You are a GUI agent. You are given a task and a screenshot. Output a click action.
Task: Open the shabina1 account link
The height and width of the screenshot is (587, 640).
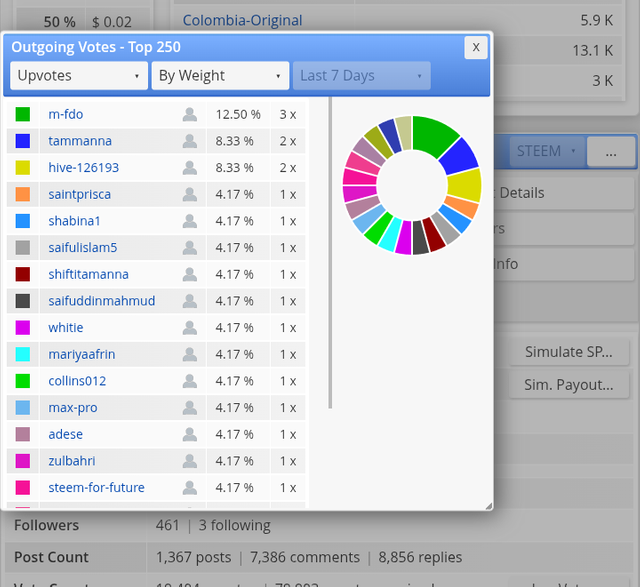pyautogui.click(x=74, y=221)
